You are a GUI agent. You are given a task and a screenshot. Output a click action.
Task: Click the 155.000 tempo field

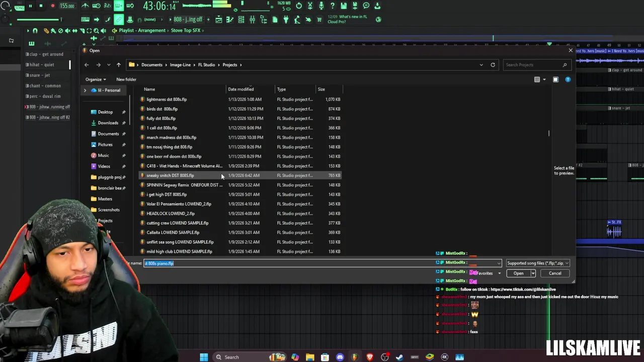pyautogui.click(x=67, y=6)
